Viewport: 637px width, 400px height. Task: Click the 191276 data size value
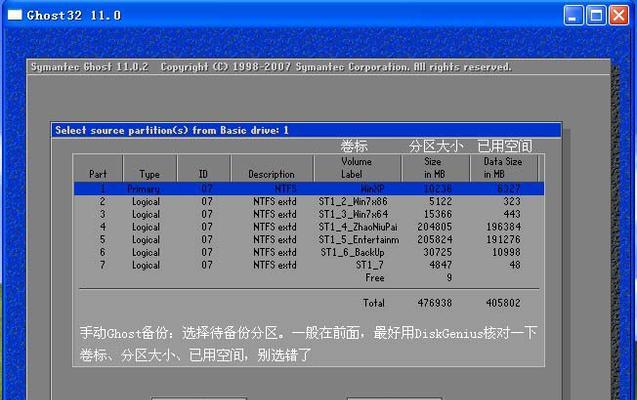pyautogui.click(x=503, y=240)
